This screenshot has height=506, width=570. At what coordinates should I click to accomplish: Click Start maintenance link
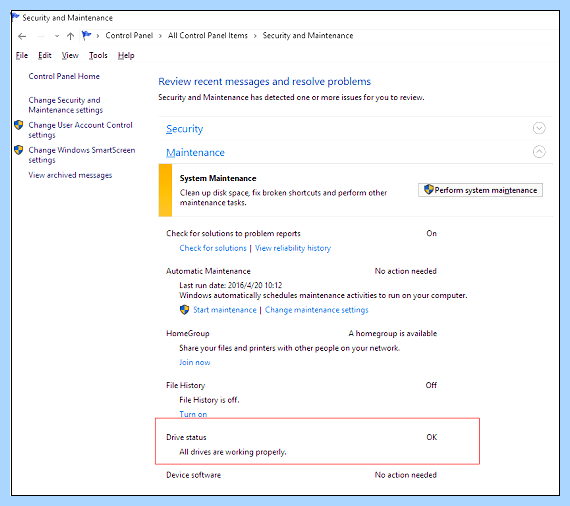point(225,310)
